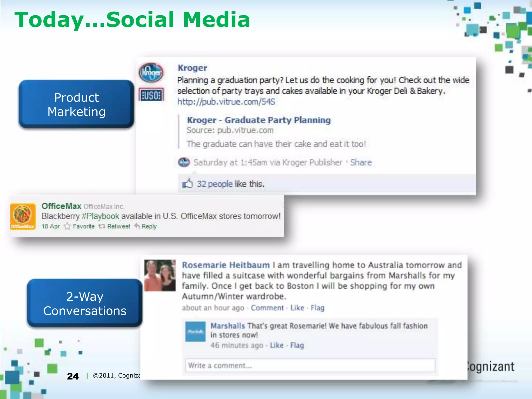Click the 32 people link

point(215,184)
